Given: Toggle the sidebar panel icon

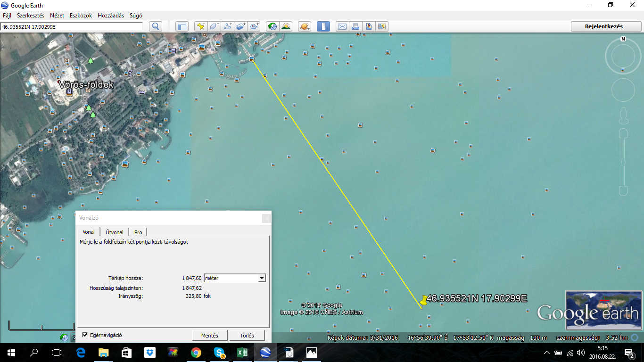Looking at the screenshot, I should (182, 26).
